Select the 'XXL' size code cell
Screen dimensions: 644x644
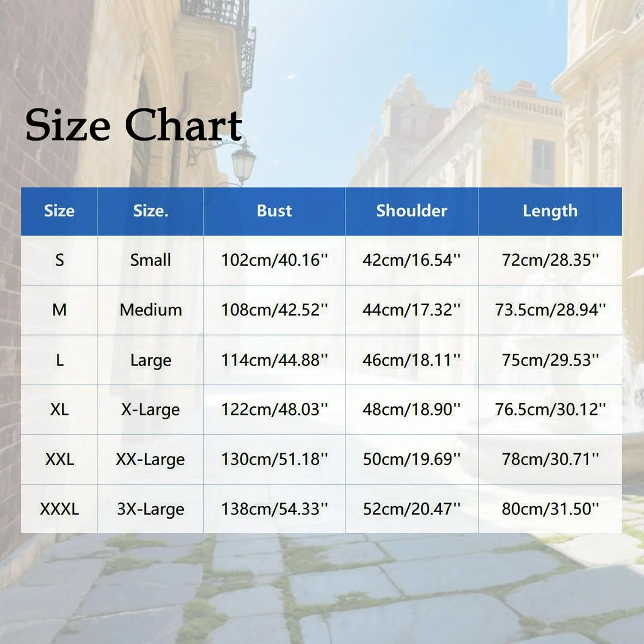point(59,459)
